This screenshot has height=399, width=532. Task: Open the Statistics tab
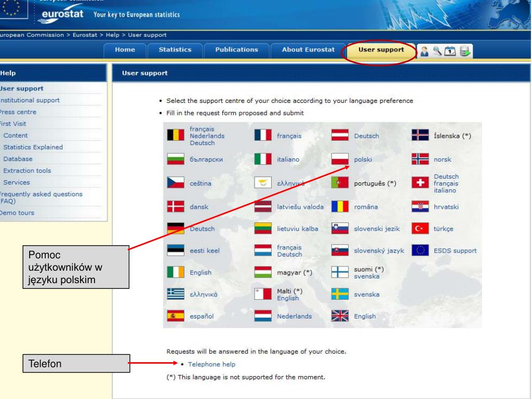tap(175, 50)
